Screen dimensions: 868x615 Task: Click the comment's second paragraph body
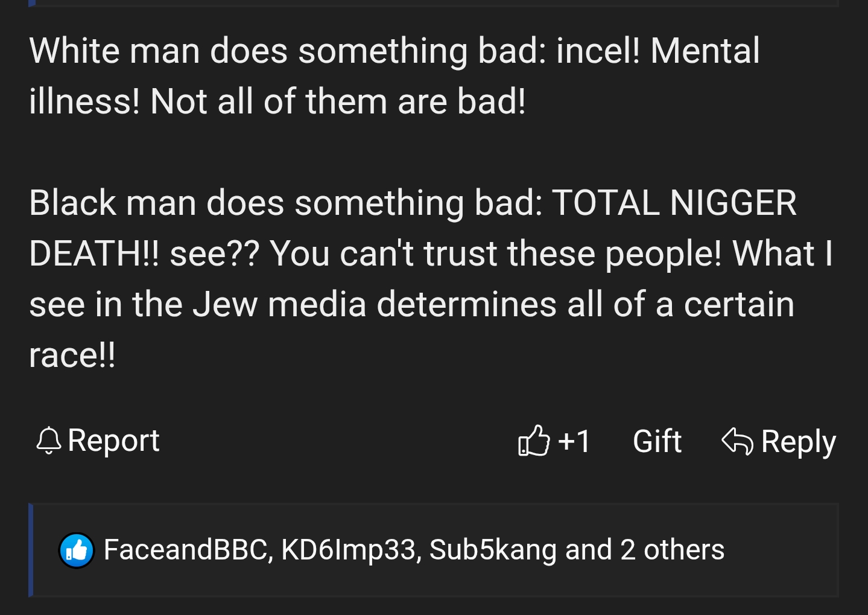[x=431, y=278]
